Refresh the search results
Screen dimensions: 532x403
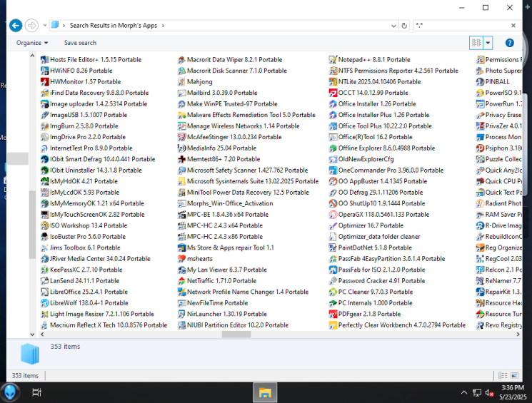[404, 26]
